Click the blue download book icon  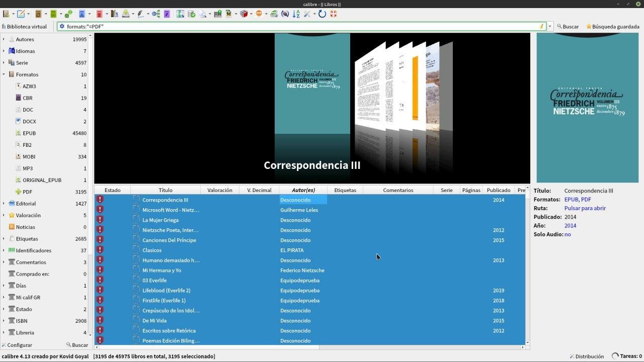[x=82, y=14]
